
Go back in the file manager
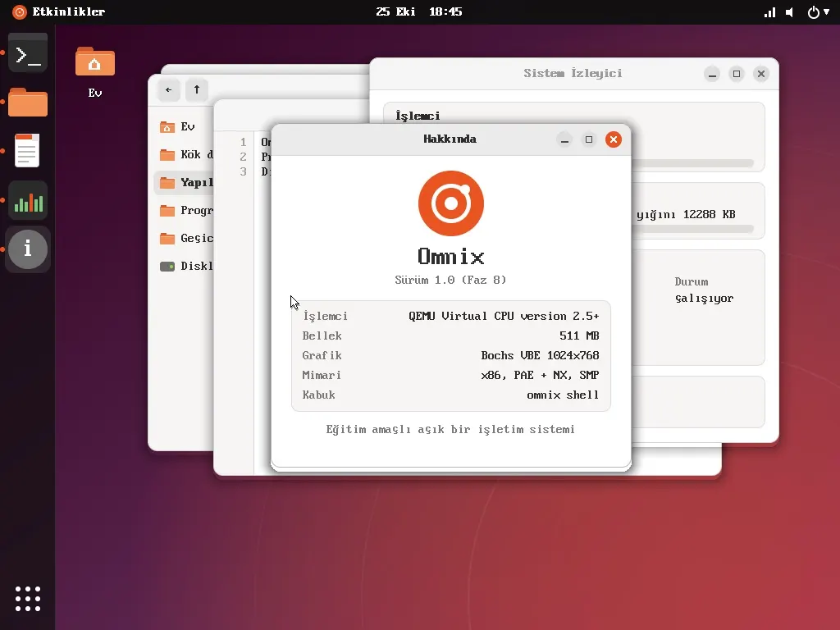[169, 89]
